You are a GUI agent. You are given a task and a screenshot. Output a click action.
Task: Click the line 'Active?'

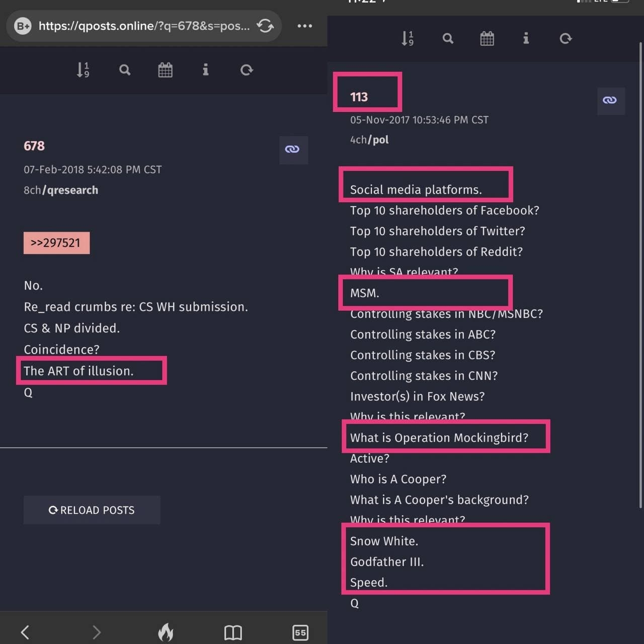(x=370, y=458)
